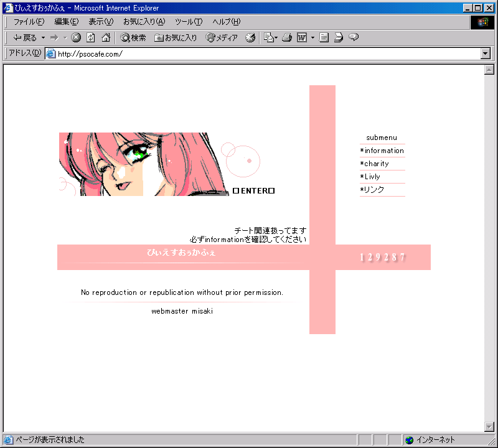Open the *information submenu link

pyautogui.click(x=382, y=151)
